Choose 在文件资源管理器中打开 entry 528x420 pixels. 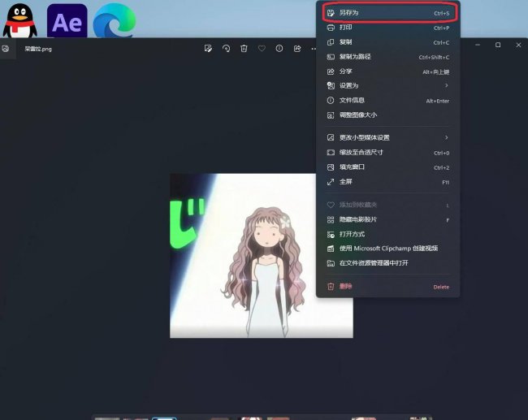coord(388,263)
